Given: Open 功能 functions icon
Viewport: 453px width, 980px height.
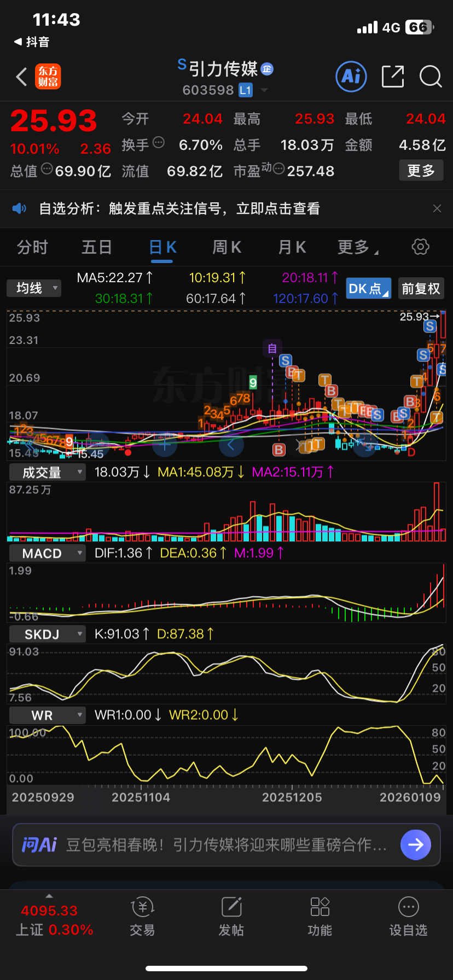Looking at the screenshot, I should (x=320, y=907).
